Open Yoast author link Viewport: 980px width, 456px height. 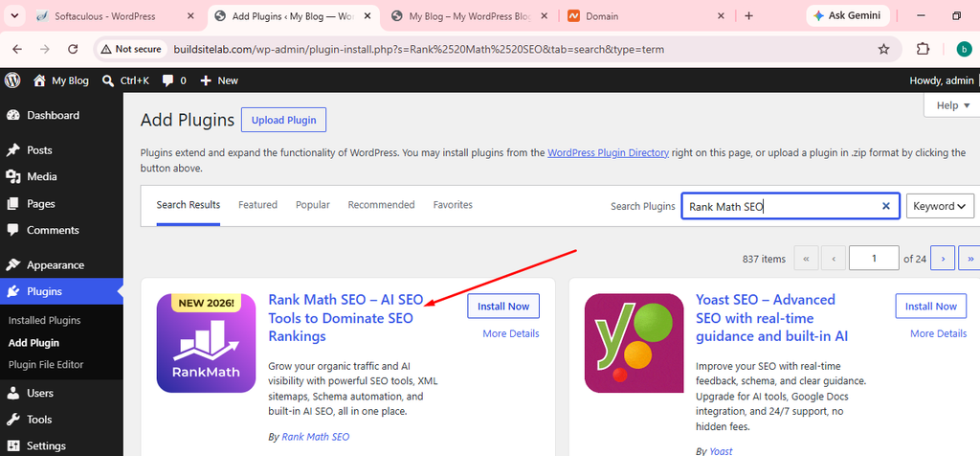(721, 451)
